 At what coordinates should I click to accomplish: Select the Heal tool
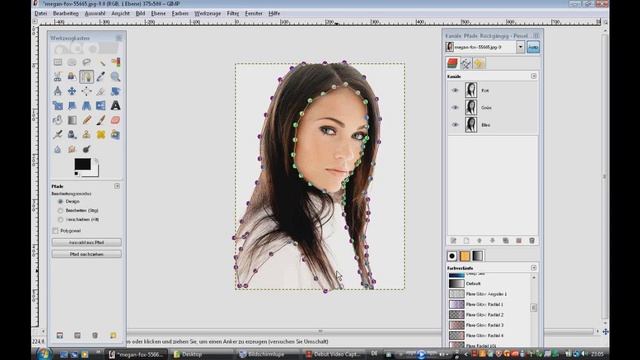pyautogui.click(x=101, y=135)
